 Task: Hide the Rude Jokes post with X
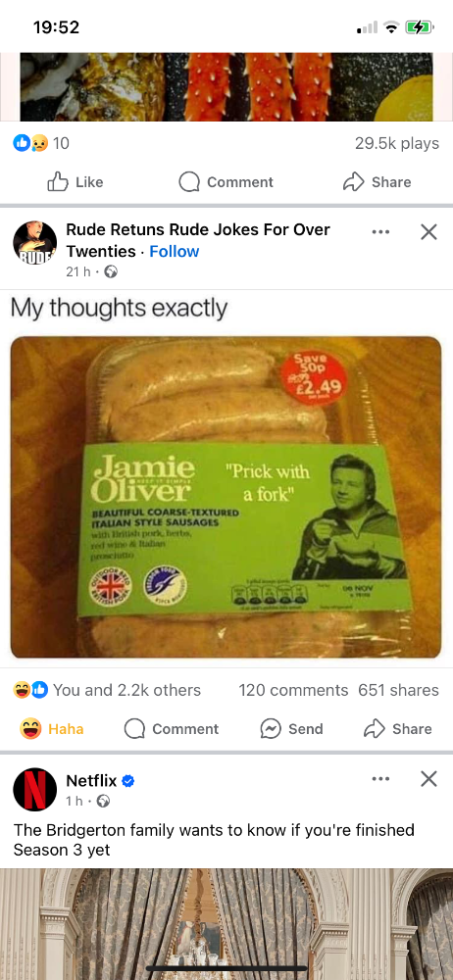point(428,232)
